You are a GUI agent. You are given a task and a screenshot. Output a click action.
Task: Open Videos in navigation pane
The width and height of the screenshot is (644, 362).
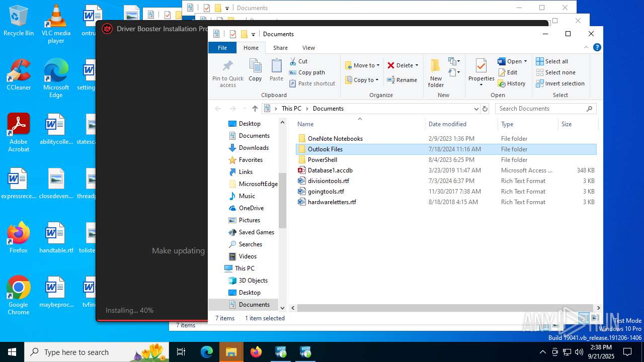coord(247,256)
